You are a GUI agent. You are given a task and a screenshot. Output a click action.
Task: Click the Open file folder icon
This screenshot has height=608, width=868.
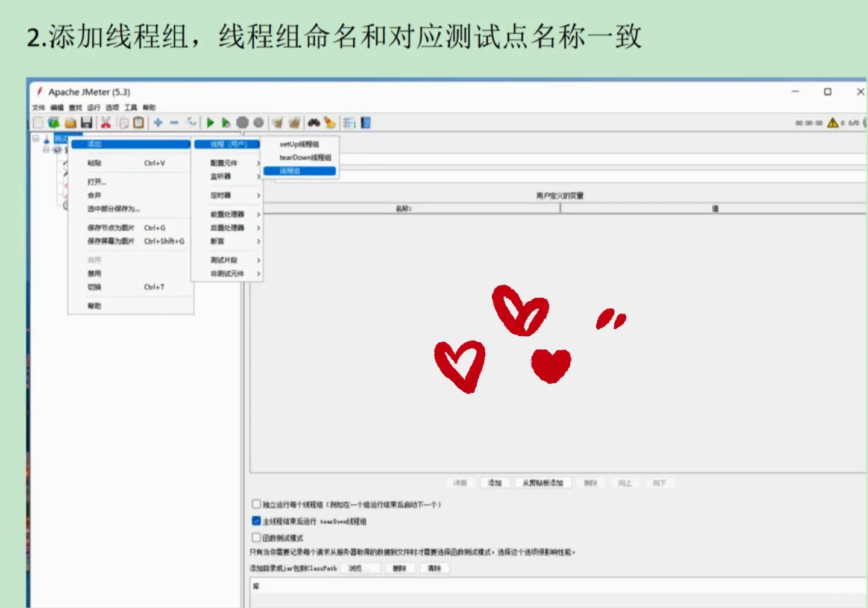click(x=71, y=123)
